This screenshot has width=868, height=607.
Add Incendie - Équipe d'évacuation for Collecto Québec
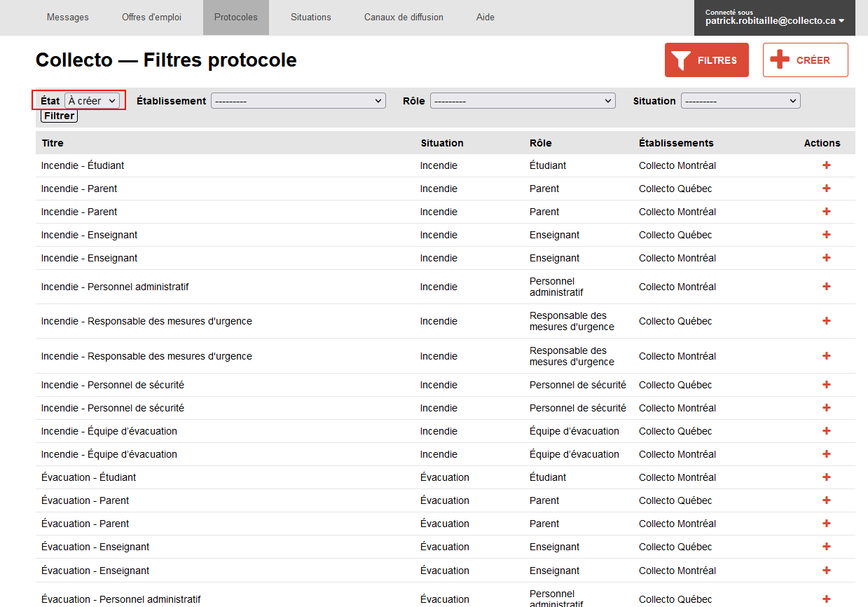[827, 431]
